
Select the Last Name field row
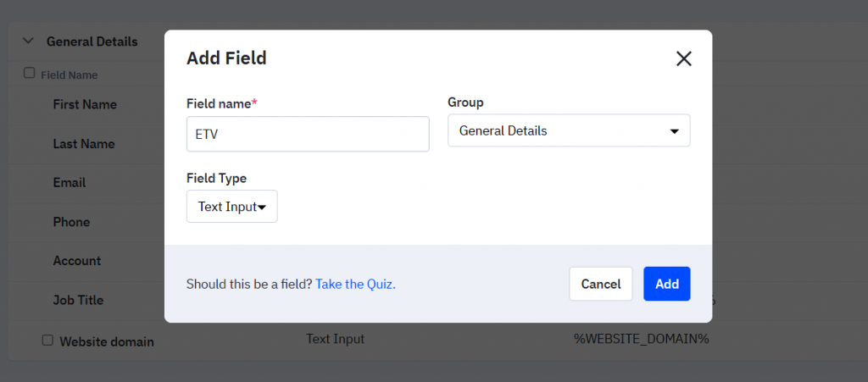point(83,144)
